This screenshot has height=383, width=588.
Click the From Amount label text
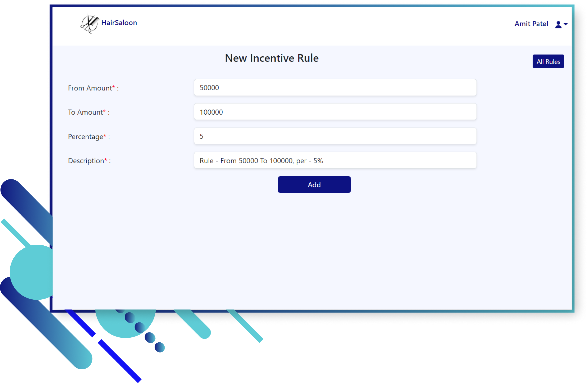click(90, 88)
